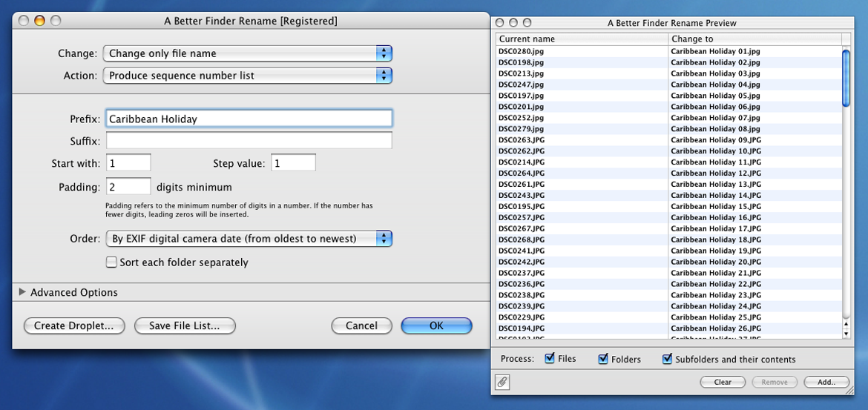868x410 pixels.
Task: Cancel the rename dialog
Action: 361,326
